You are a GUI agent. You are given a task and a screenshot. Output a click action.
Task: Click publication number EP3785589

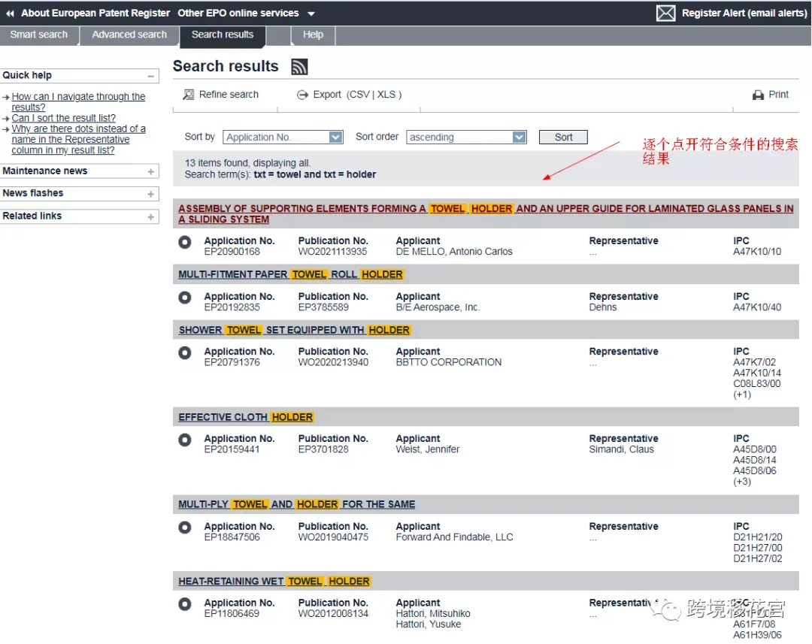point(323,307)
